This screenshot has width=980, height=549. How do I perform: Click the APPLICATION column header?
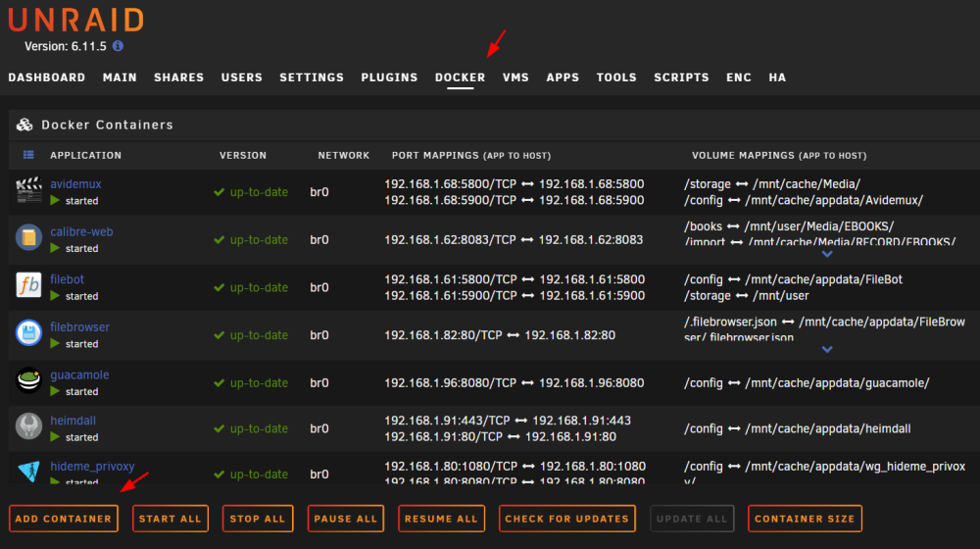point(85,155)
